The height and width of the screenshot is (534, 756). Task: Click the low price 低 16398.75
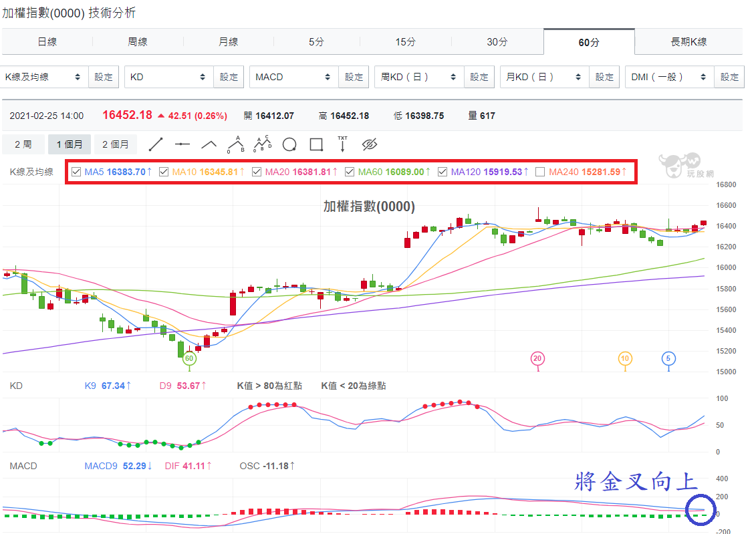[x=418, y=116]
